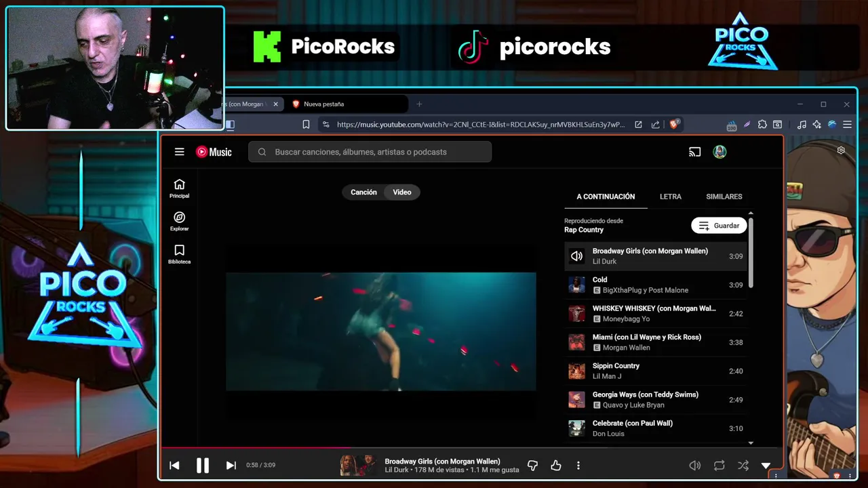Toggle repeat mode
The height and width of the screenshot is (488, 868).
coord(719,466)
